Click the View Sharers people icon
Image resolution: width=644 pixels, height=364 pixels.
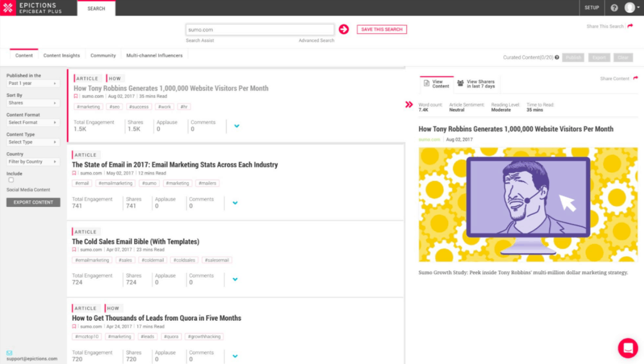(461, 83)
